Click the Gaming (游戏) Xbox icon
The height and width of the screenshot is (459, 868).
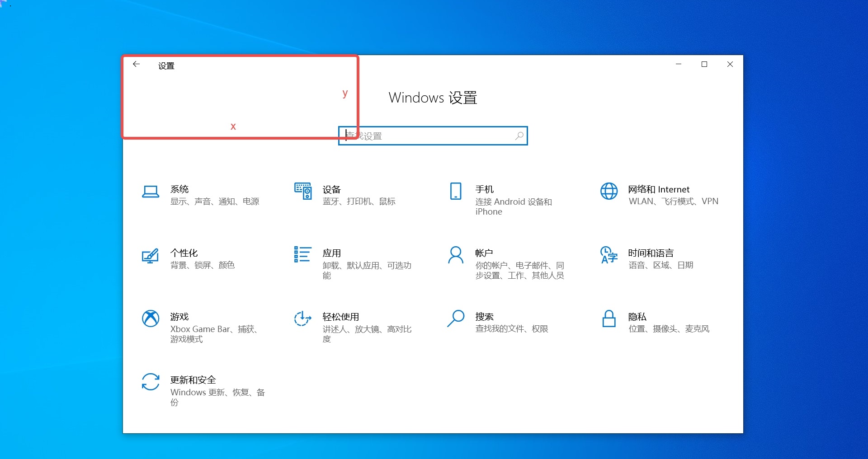(151, 318)
